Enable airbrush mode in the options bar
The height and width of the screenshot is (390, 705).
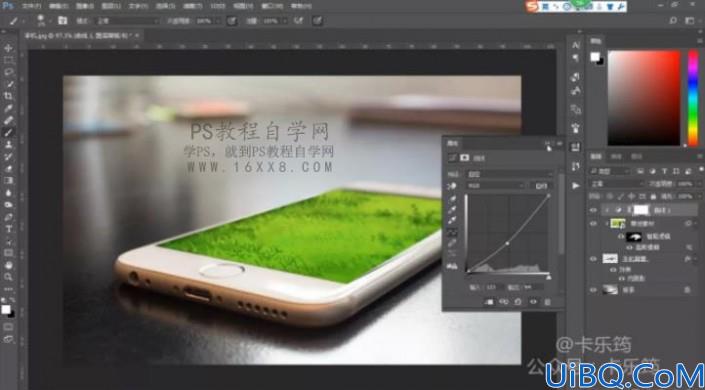[x=298, y=21]
